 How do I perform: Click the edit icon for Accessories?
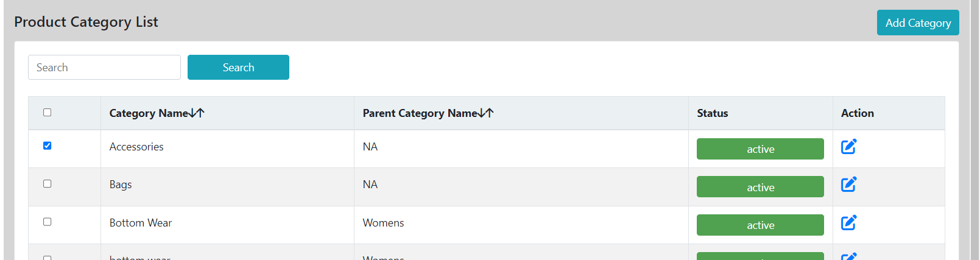(x=848, y=147)
